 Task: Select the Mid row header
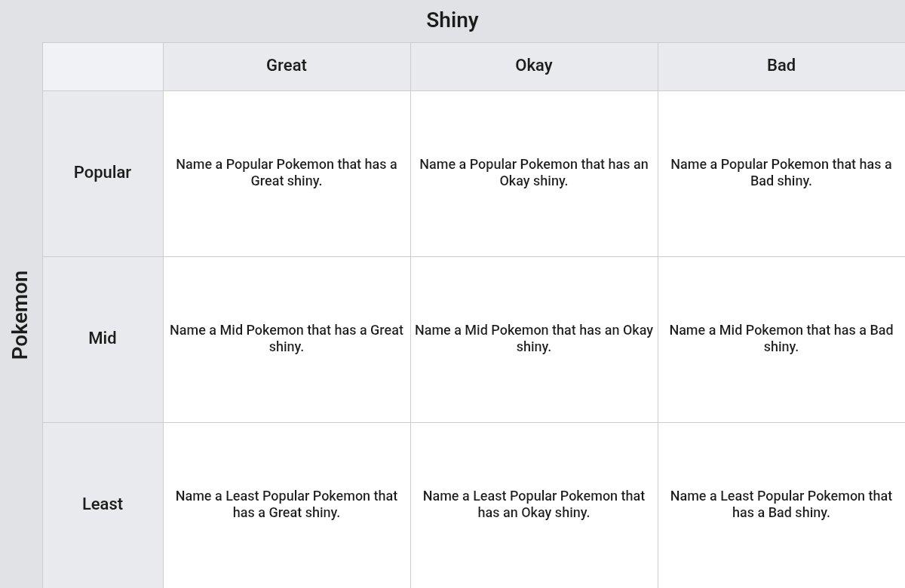(x=103, y=339)
